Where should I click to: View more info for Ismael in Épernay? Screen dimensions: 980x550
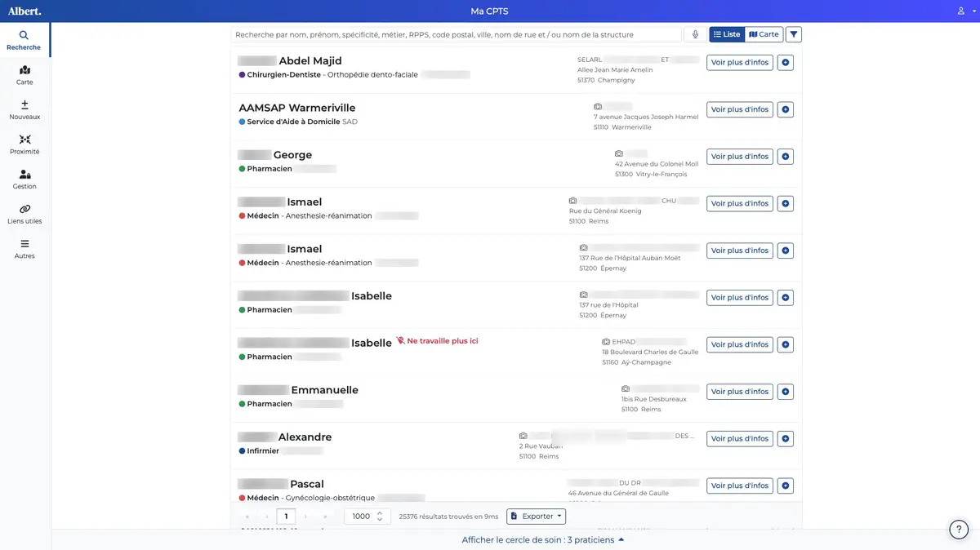coord(740,251)
